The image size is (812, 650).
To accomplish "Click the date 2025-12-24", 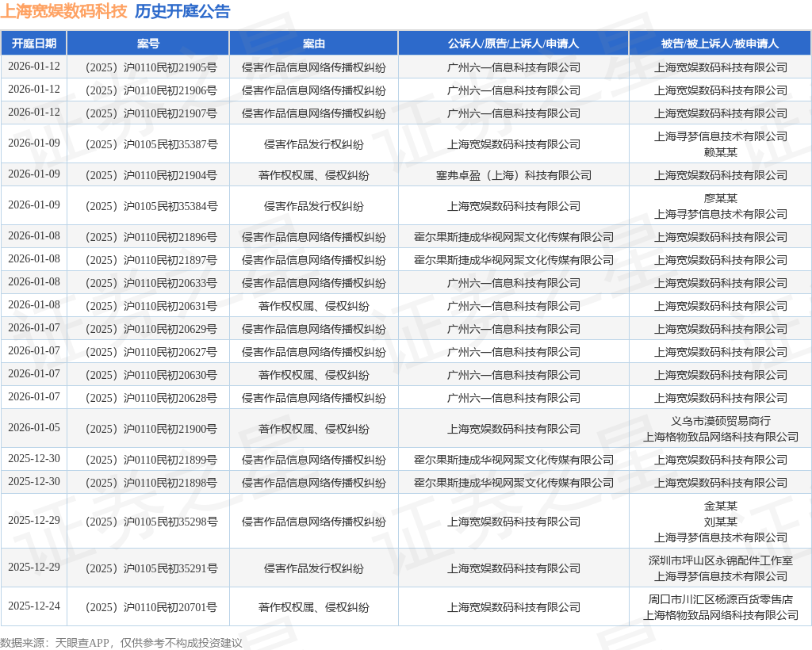I will 34,606.
